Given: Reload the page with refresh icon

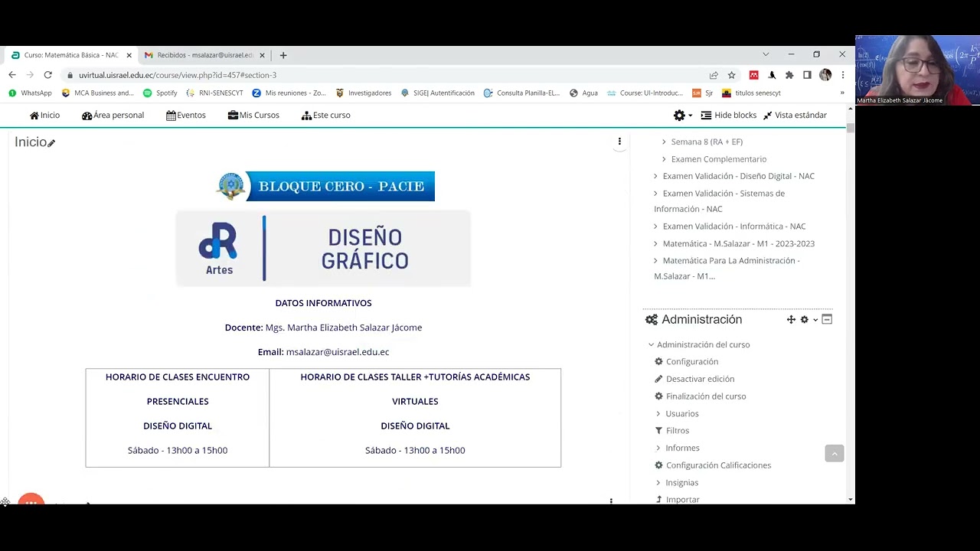Looking at the screenshot, I should point(47,75).
